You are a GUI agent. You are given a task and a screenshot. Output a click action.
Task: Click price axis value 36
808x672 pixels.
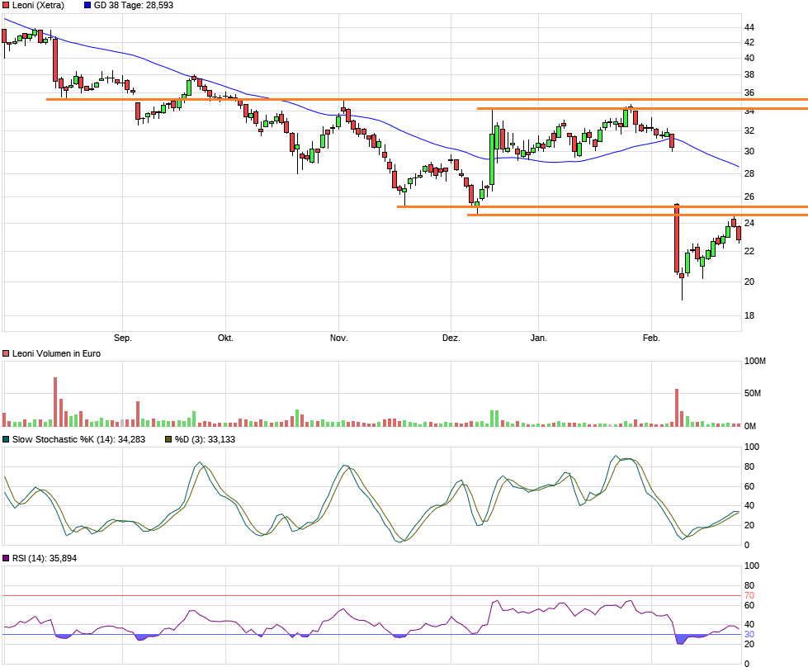[x=749, y=92]
